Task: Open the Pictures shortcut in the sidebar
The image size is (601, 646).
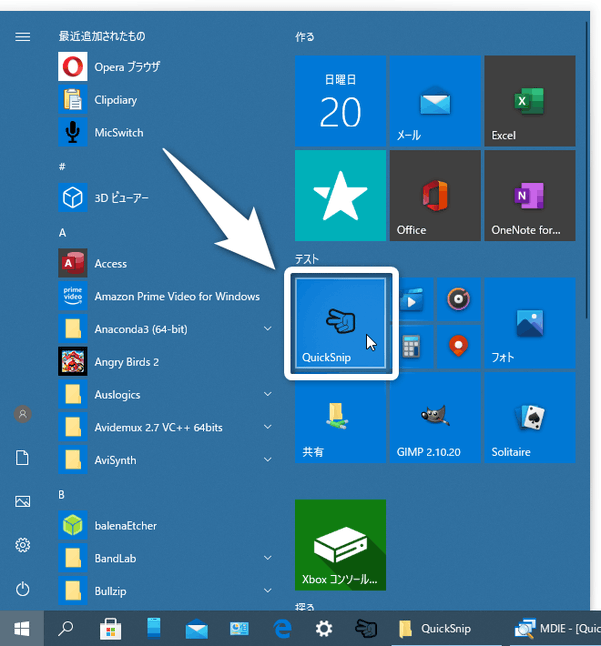Action: 23,501
